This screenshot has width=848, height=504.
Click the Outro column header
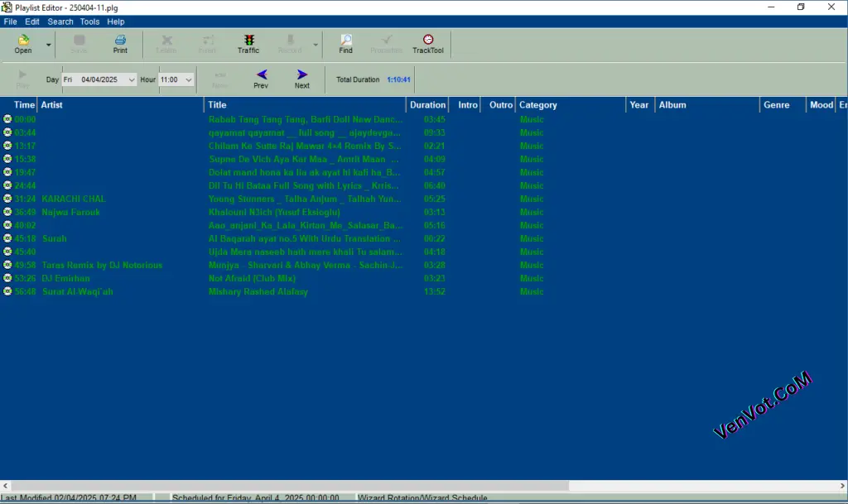[498, 105]
